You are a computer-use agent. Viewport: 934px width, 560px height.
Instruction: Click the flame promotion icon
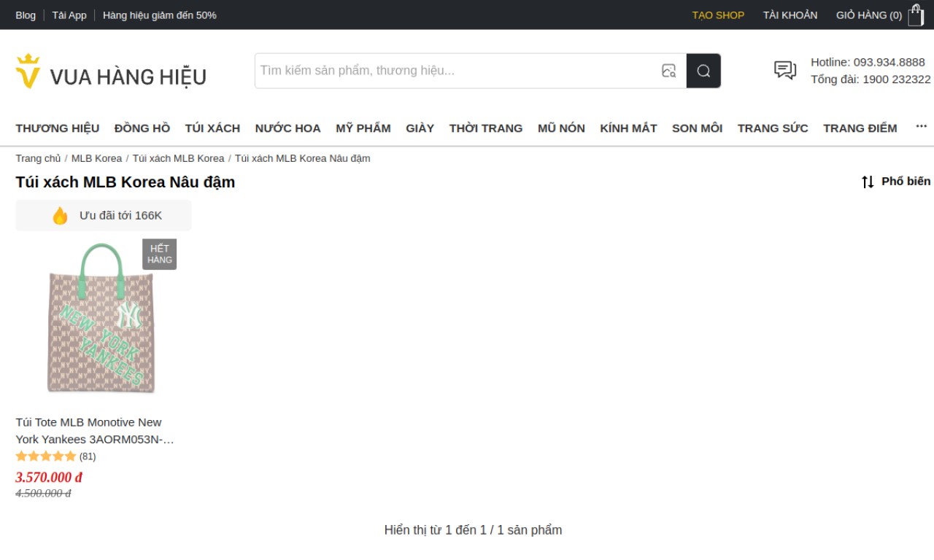coord(60,216)
